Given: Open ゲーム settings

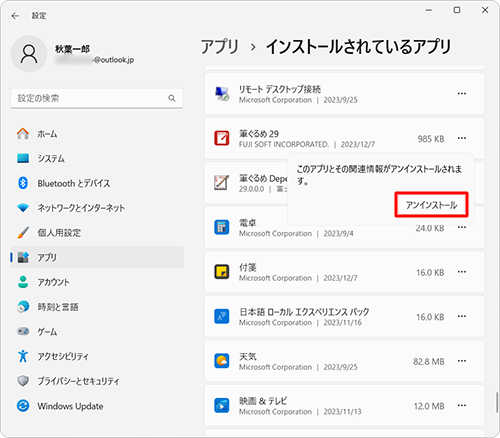Looking at the screenshot, I should tap(97, 331).
